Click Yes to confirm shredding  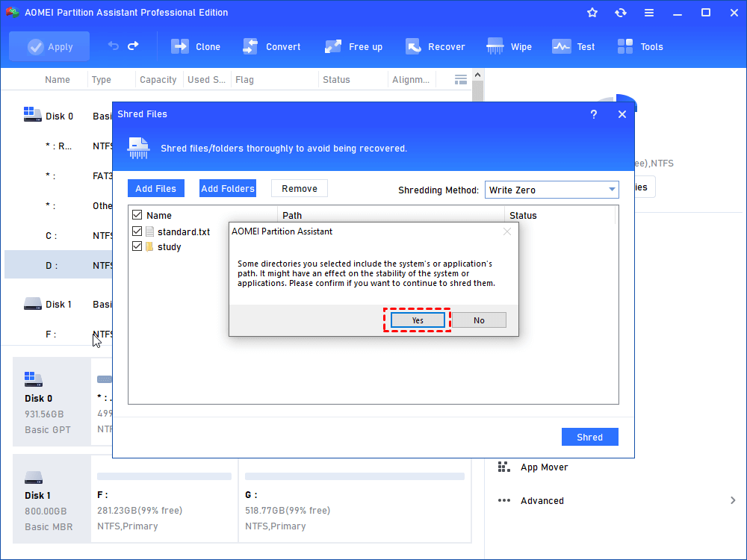[418, 320]
